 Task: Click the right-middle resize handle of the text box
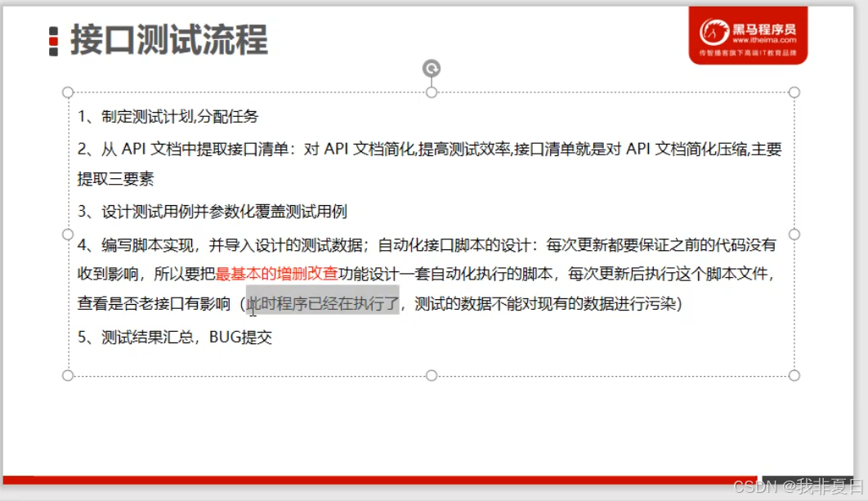794,235
